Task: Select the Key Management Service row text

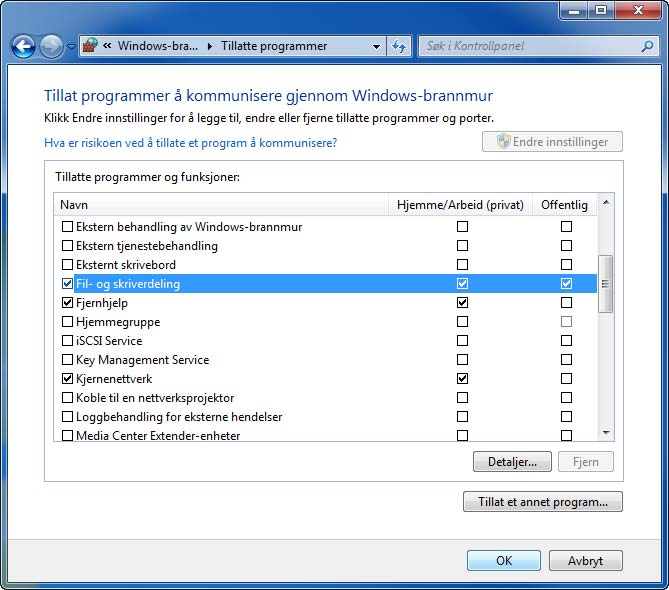Action: point(143,360)
